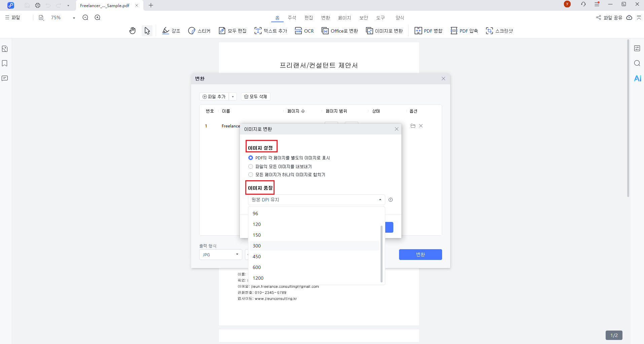Enable 모든 페이지가 하나의 이미지로 합치기
The width and height of the screenshot is (644, 344).
(x=251, y=175)
